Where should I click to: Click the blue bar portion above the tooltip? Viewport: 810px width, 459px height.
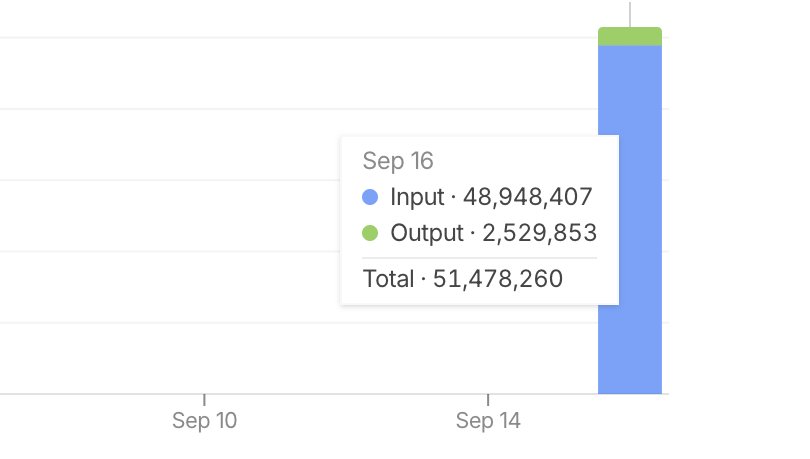[630, 90]
